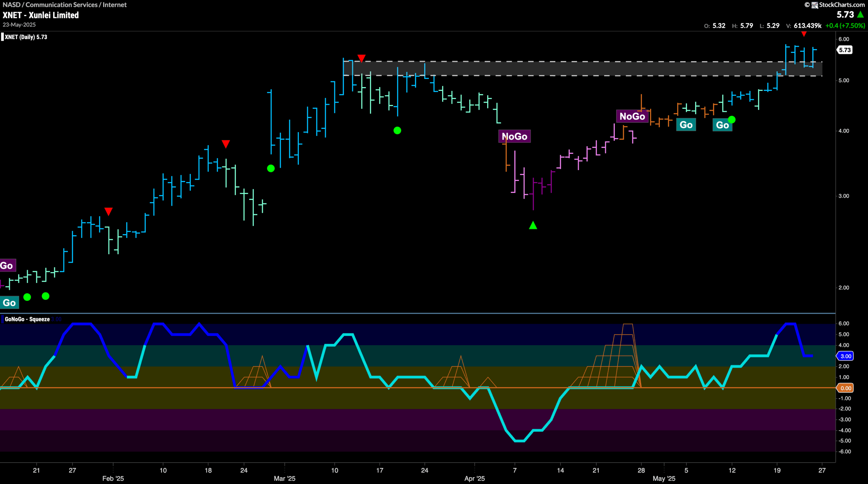Image resolution: width=868 pixels, height=484 pixels.
Task: Click the GoNoGo - Squeeze indicator label
Action: pyautogui.click(x=27, y=319)
